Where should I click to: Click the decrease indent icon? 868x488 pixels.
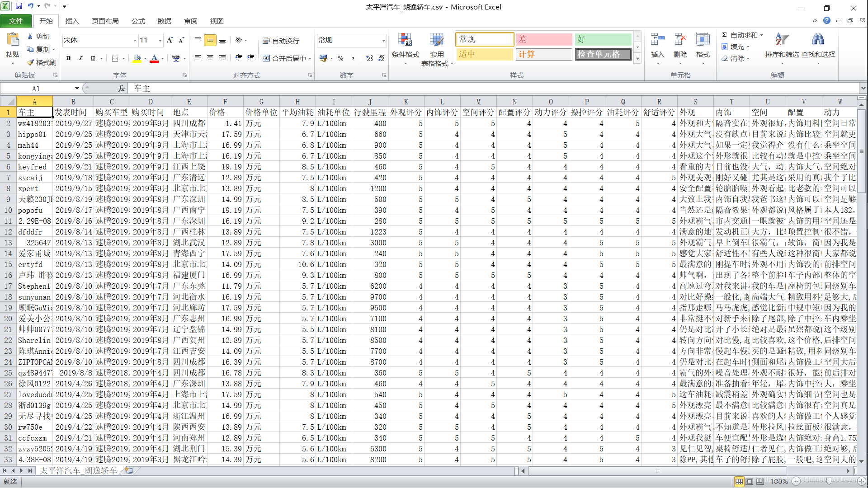(239, 58)
